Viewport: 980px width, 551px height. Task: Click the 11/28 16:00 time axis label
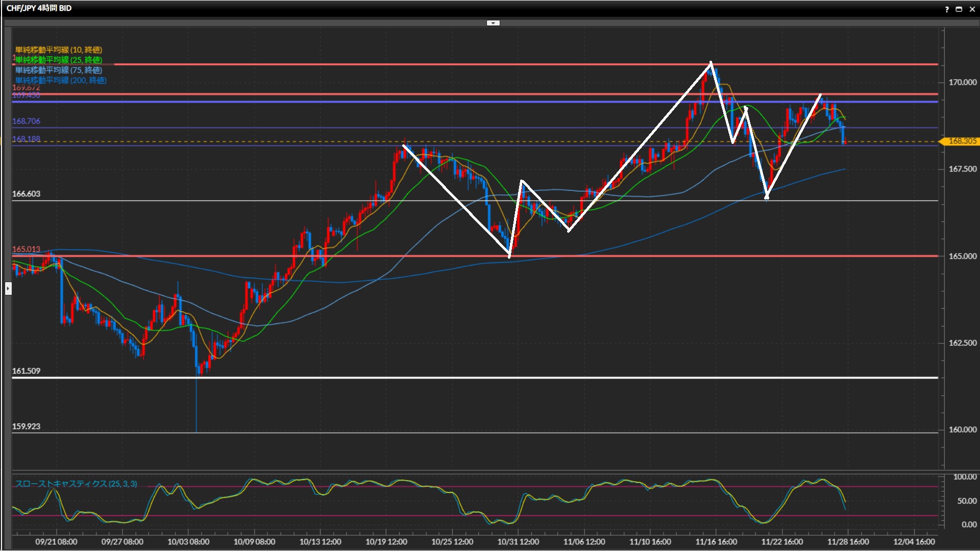click(848, 542)
